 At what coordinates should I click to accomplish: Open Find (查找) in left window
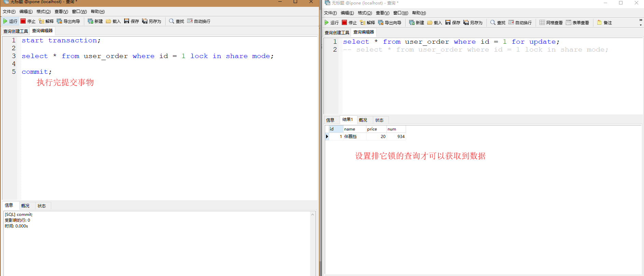pos(177,21)
